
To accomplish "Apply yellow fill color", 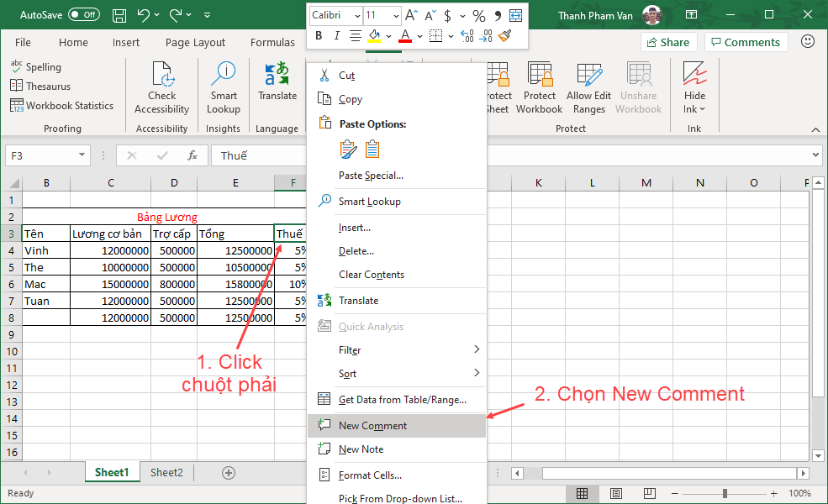I will tap(374, 36).
